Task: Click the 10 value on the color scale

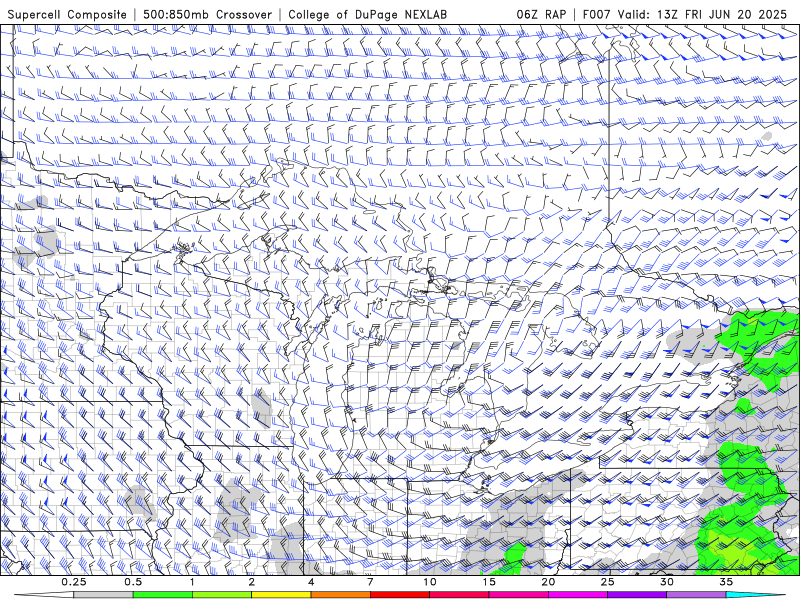Action: click(x=430, y=582)
